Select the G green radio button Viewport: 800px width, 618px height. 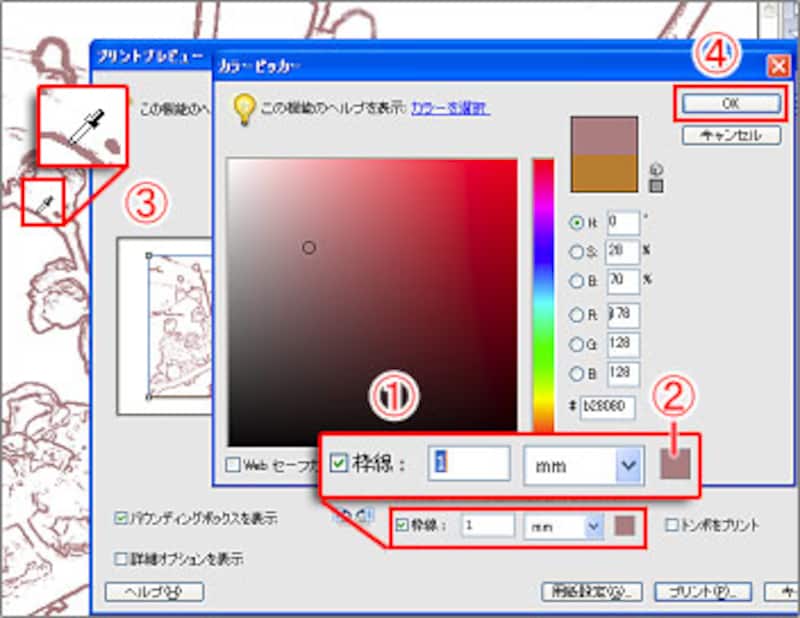pos(577,344)
